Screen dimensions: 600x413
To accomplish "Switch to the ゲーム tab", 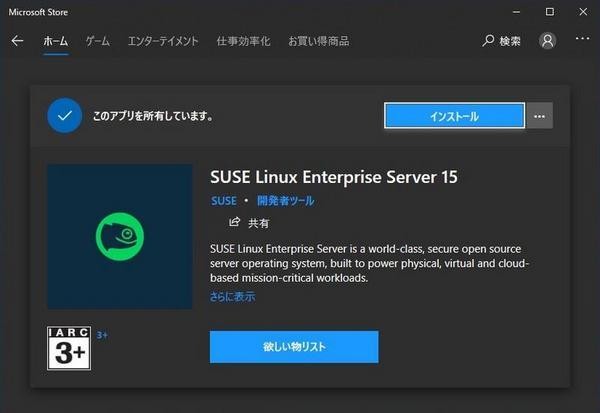I will [x=98, y=41].
